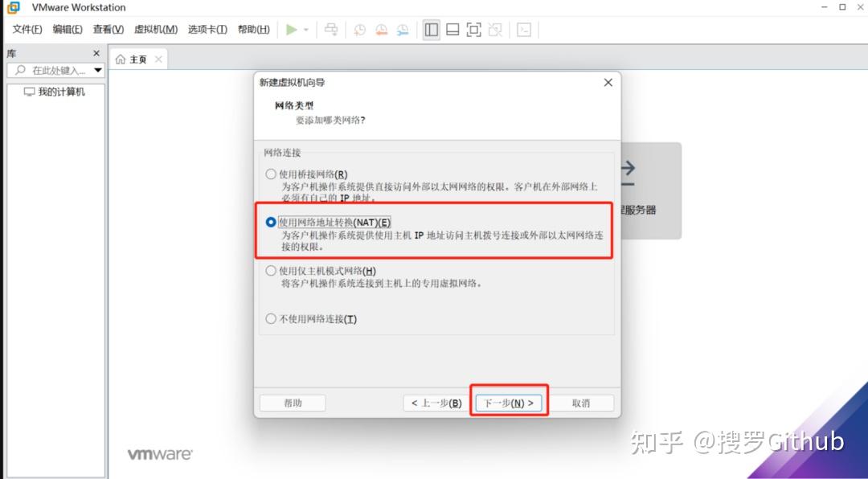Click the 取消 button

(581, 403)
